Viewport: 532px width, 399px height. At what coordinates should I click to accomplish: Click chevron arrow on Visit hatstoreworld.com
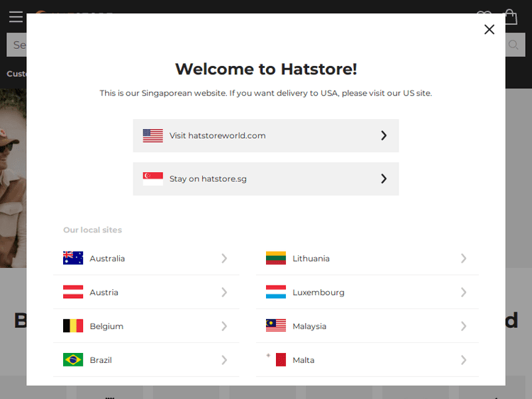383,135
